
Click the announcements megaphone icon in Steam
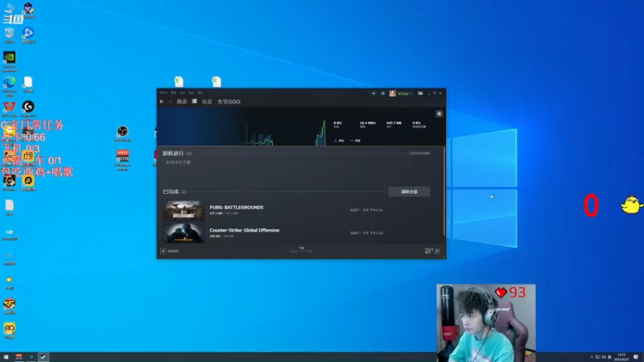(374, 93)
